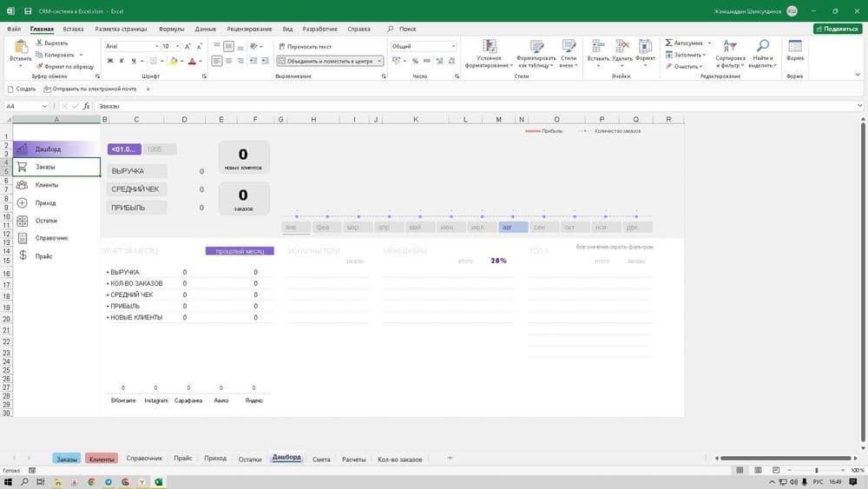Viewport: 868px width, 489px height.
Task: Increase font size with the large A icon
Action: 187,47
